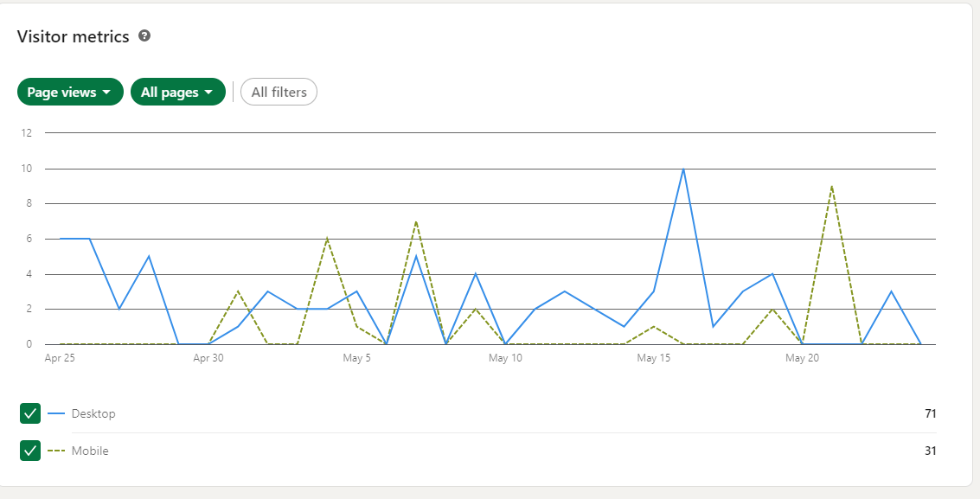Click the All pages dropdown chevron
This screenshot has height=499, width=980.
coord(209,92)
